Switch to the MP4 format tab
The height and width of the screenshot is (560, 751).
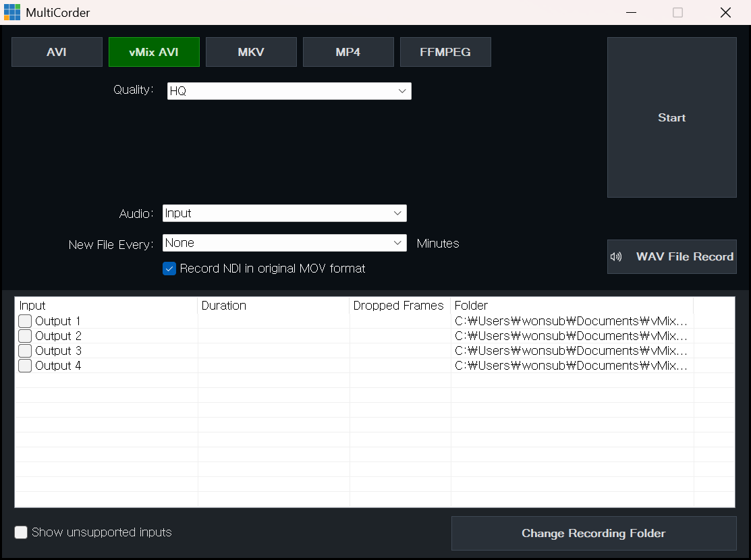click(348, 52)
